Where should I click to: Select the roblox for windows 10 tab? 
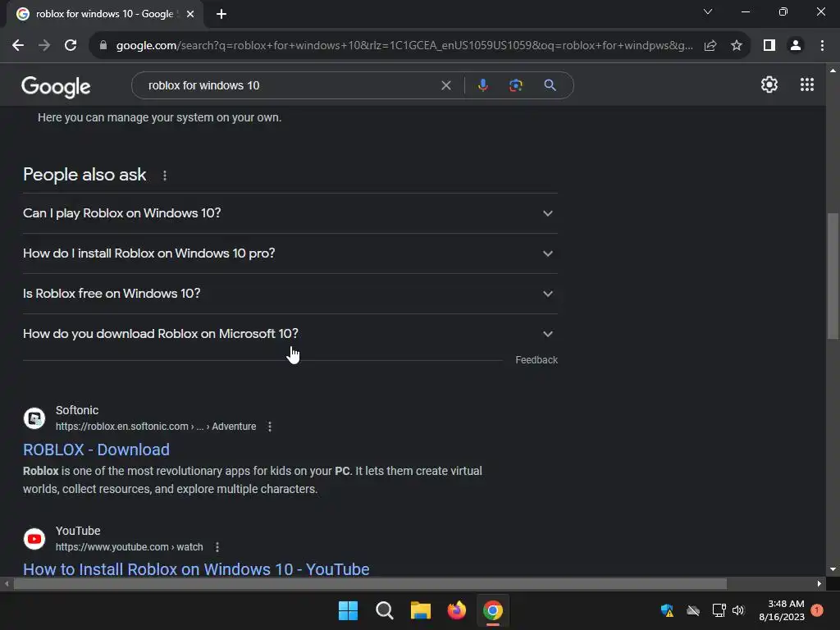(104, 14)
